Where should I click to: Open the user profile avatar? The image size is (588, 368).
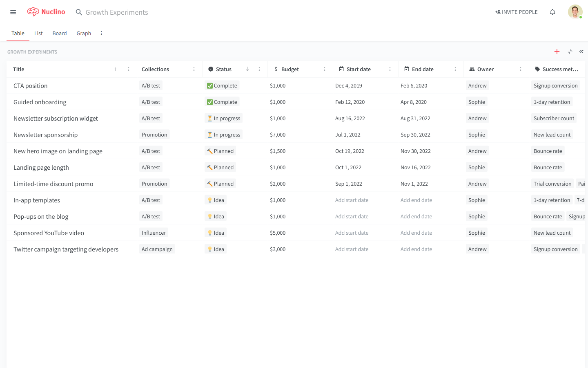(575, 12)
